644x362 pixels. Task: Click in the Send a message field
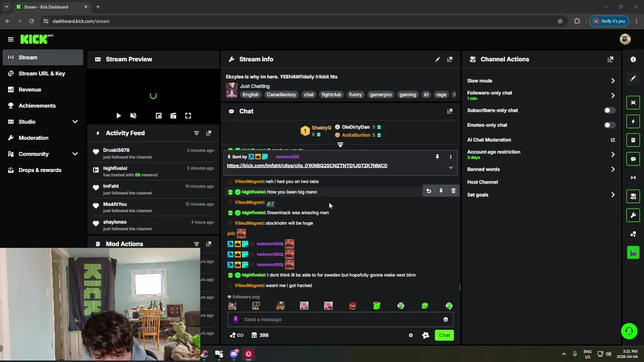pyautogui.click(x=340, y=319)
